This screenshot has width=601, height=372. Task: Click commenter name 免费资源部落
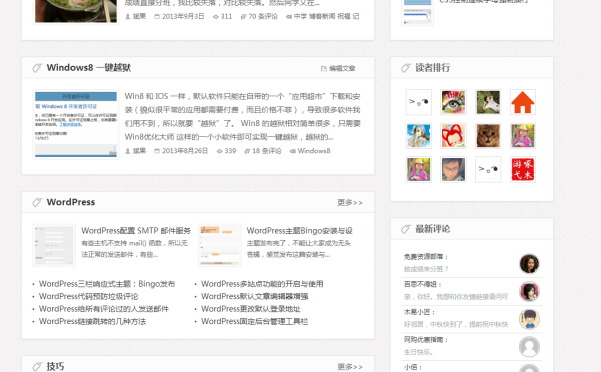click(424, 257)
